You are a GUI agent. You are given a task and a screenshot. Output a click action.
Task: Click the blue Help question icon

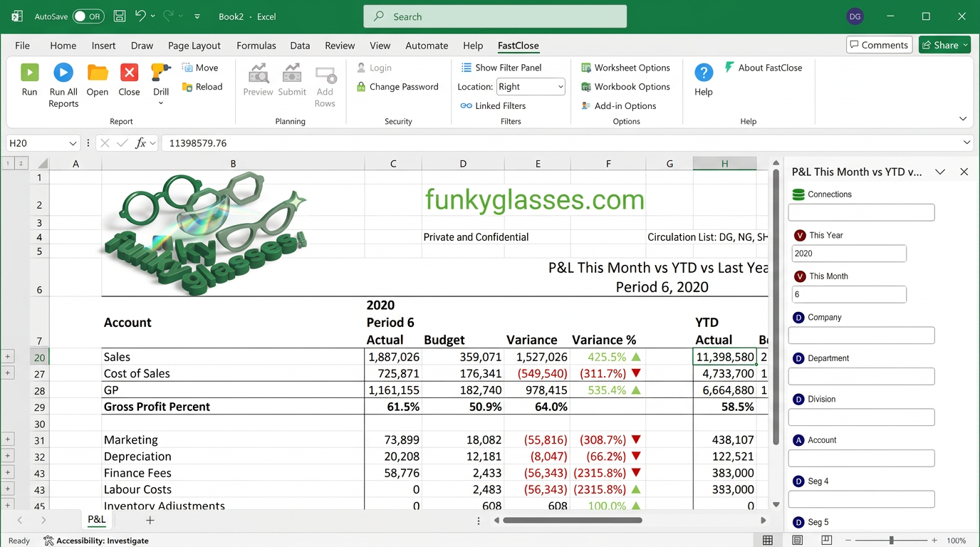tap(704, 73)
